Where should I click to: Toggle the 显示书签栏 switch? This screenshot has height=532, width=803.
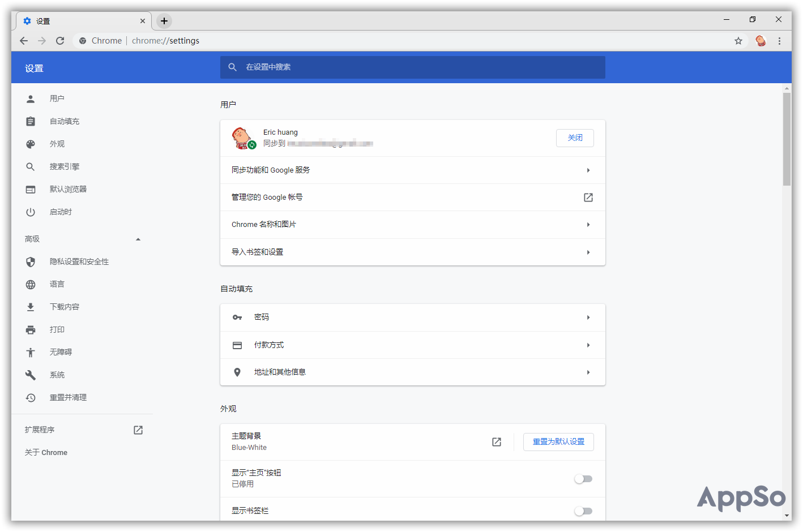tap(583, 511)
